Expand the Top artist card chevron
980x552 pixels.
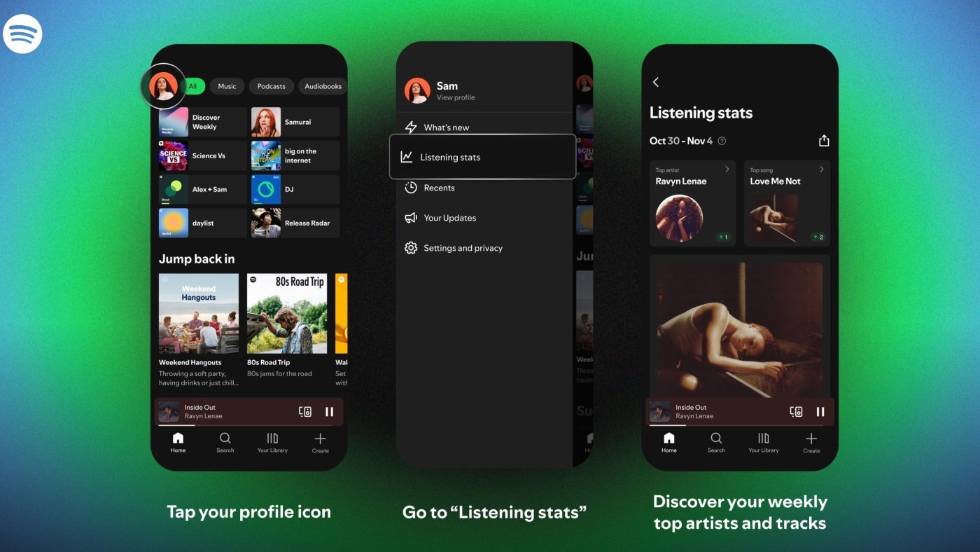pyautogui.click(x=727, y=170)
